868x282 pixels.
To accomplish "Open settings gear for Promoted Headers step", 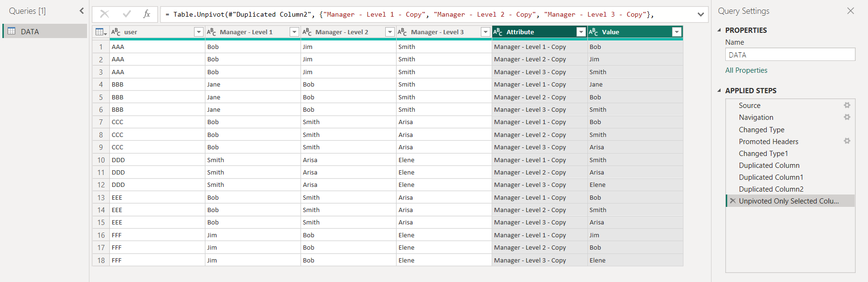I will point(847,141).
